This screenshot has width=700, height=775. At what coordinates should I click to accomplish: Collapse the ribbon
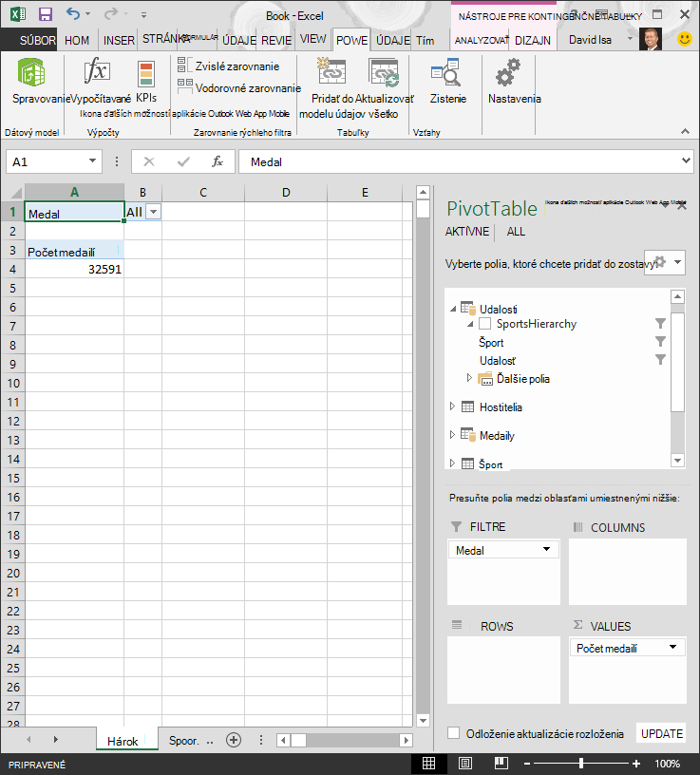point(685,131)
